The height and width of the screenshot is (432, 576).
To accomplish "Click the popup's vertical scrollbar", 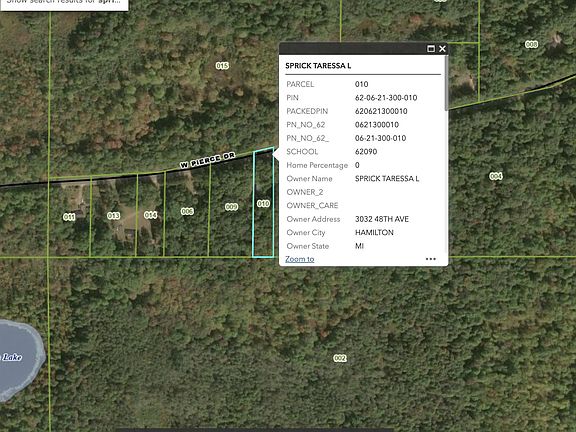I will pos(446,83).
